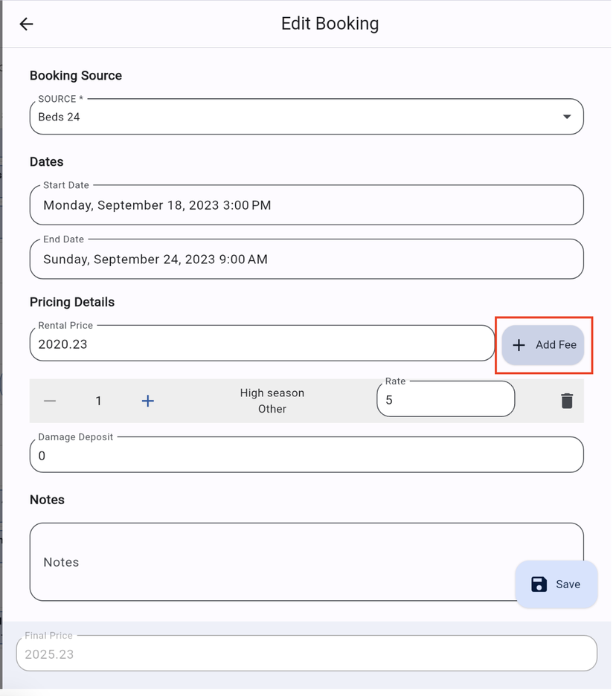Click the floppy disk save icon
Screen dimensions: 616x696
tap(539, 584)
